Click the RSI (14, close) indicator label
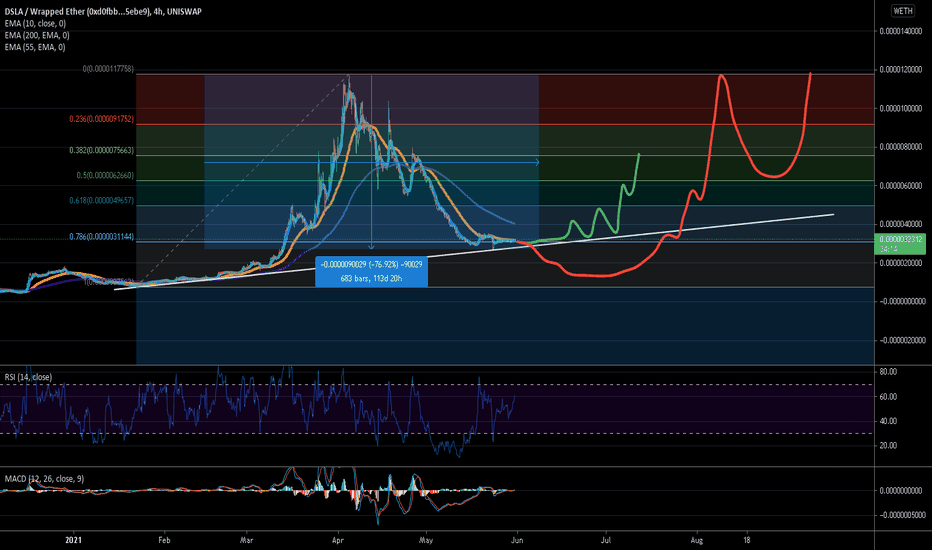This screenshot has height=550, width=932. pos(28,377)
